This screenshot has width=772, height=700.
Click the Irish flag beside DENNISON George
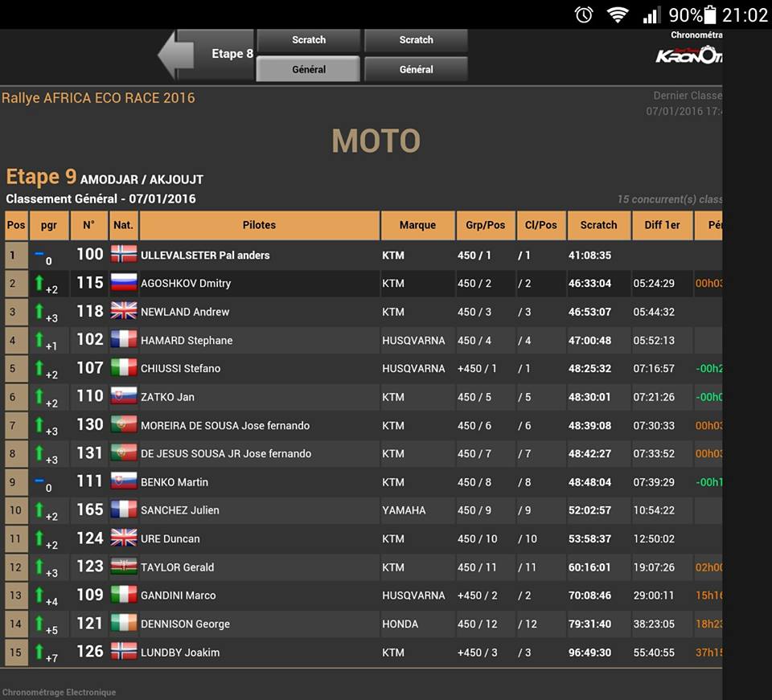tap(124, 624)
